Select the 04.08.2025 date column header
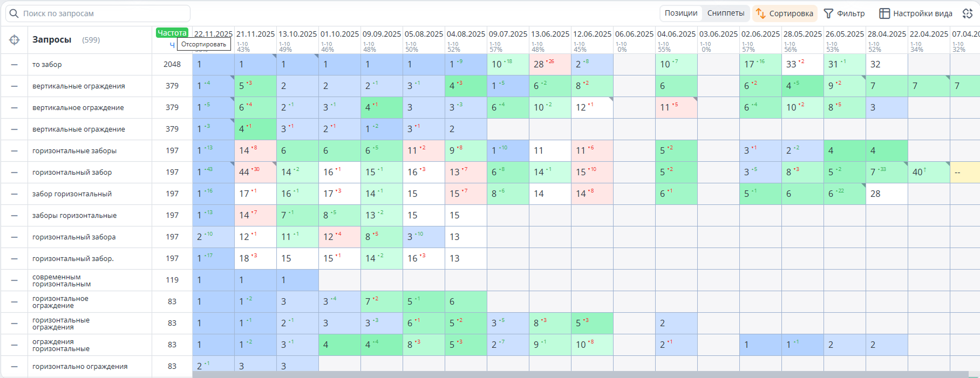This screenshot has width=980, height=378. 466,34
